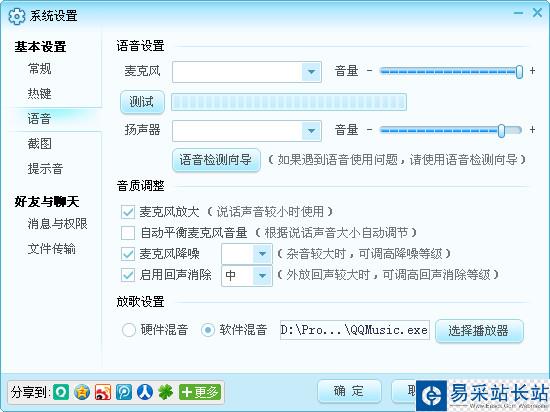Click plus to raise microphone volume

point(532,71)
